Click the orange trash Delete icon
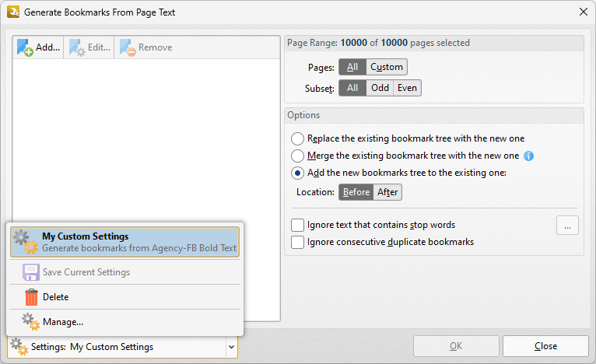Screen dimensions: 596x364 point(31,297)
